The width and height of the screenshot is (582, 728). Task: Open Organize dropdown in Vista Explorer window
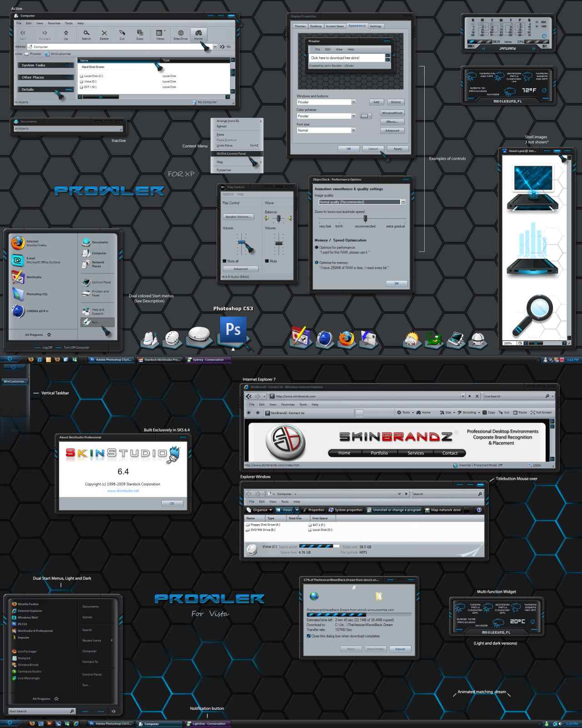coord(260,510)
